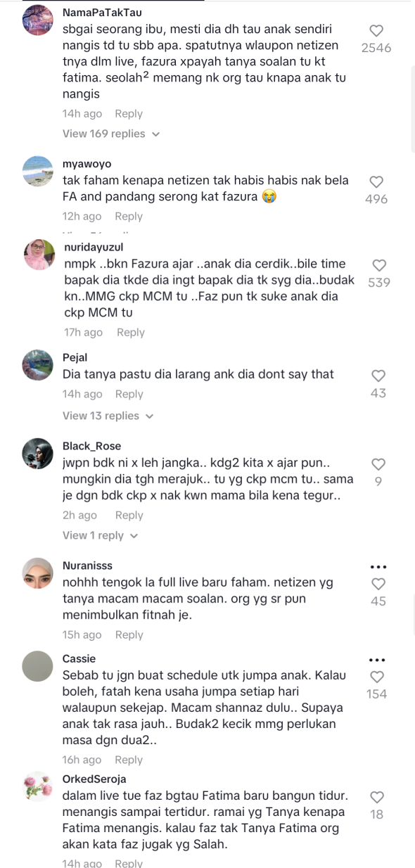
Task: Expand View 13 replies under Pejal
Action: tap(108, 416)
